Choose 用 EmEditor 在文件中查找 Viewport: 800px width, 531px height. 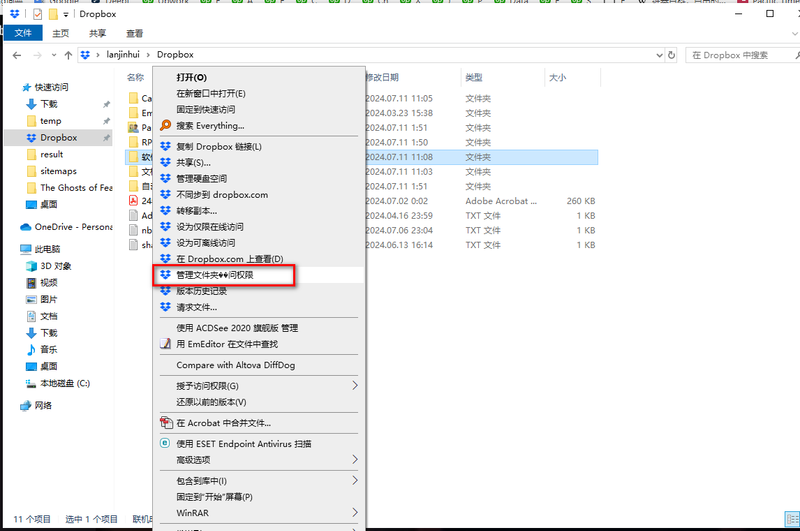[258, 344]
